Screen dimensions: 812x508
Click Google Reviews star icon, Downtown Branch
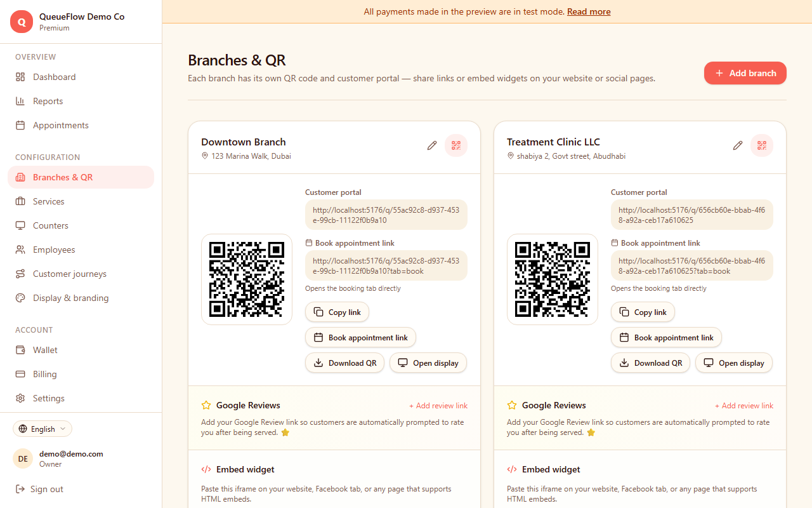(x=206, y=405)
